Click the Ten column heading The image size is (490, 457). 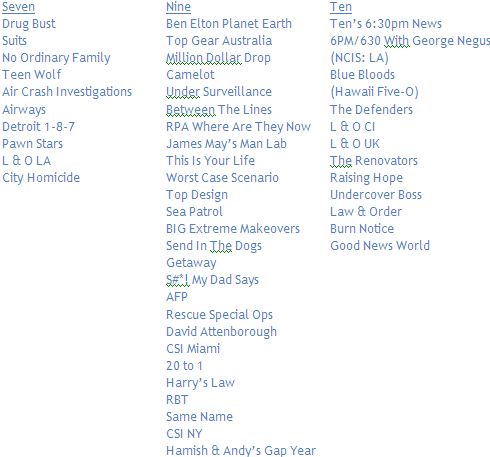tap(341, 7)
